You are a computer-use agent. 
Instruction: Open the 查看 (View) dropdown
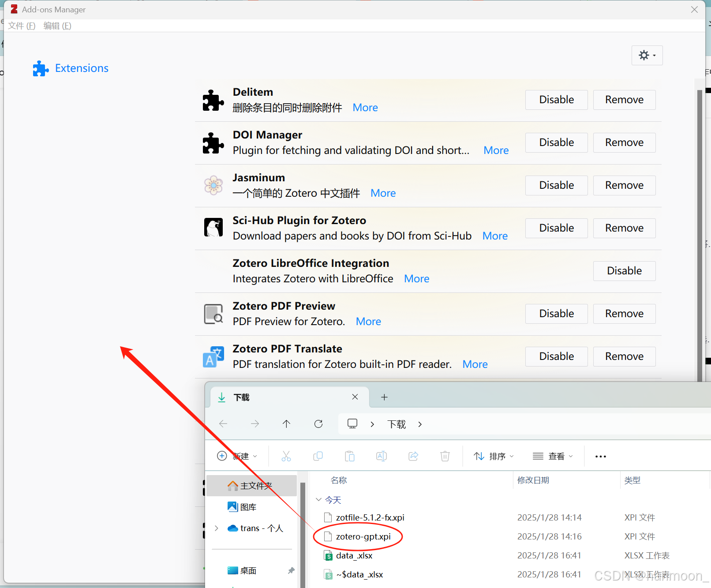coord(553,456)
